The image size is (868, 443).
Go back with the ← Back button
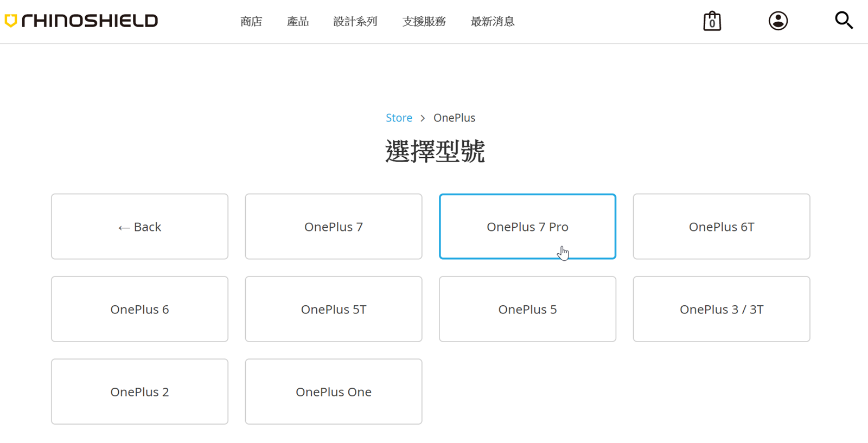139,227
